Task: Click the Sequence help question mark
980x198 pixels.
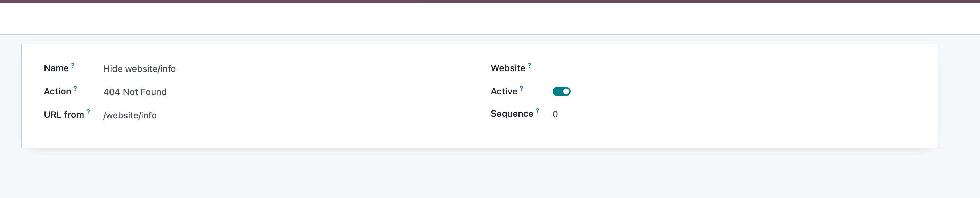Action: 537,111
